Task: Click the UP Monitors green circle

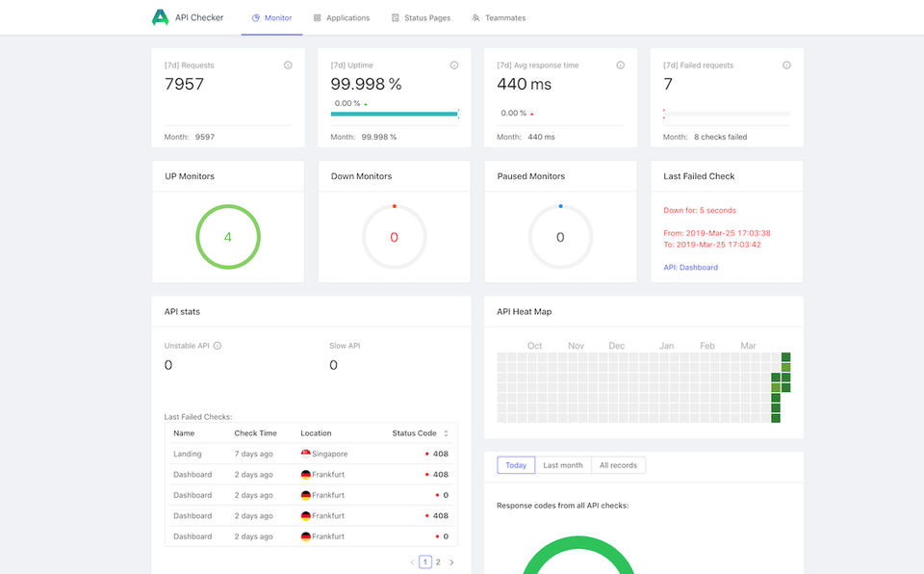Action: pyautogui.click(x=228, y=237)
